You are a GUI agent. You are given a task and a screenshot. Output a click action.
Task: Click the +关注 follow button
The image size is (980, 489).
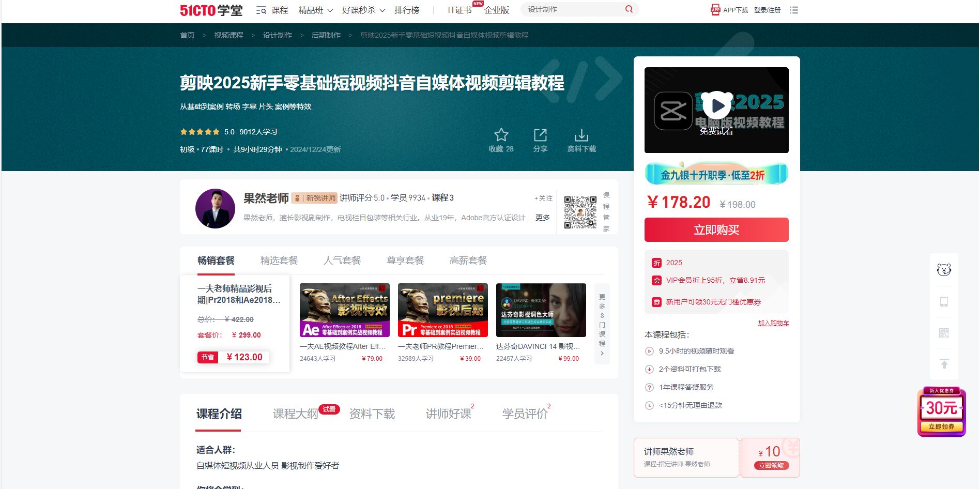point(543,198)
